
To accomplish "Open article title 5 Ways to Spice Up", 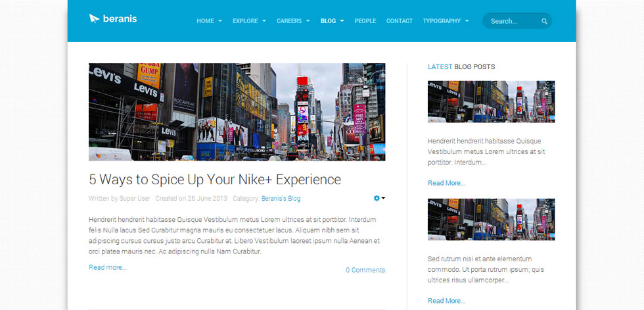I will coord(215,180).
